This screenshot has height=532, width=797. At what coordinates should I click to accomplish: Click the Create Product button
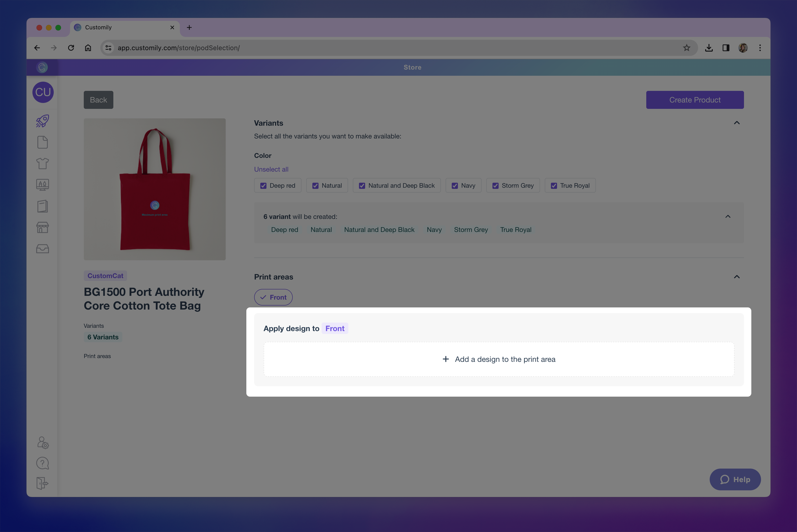coord(695,100)
